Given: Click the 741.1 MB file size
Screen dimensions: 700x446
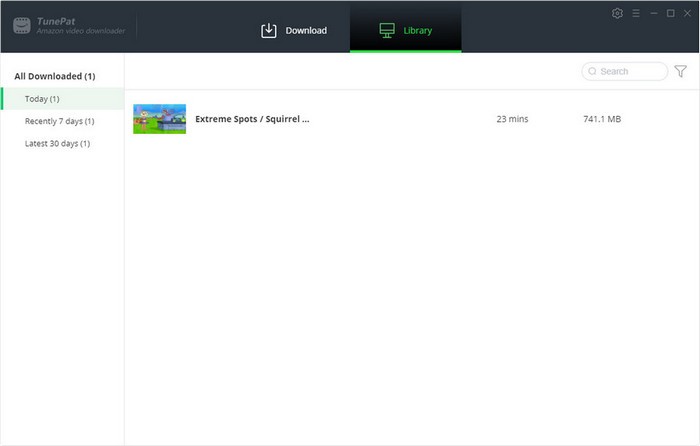Looking at the screenshot, I should 602,119.
